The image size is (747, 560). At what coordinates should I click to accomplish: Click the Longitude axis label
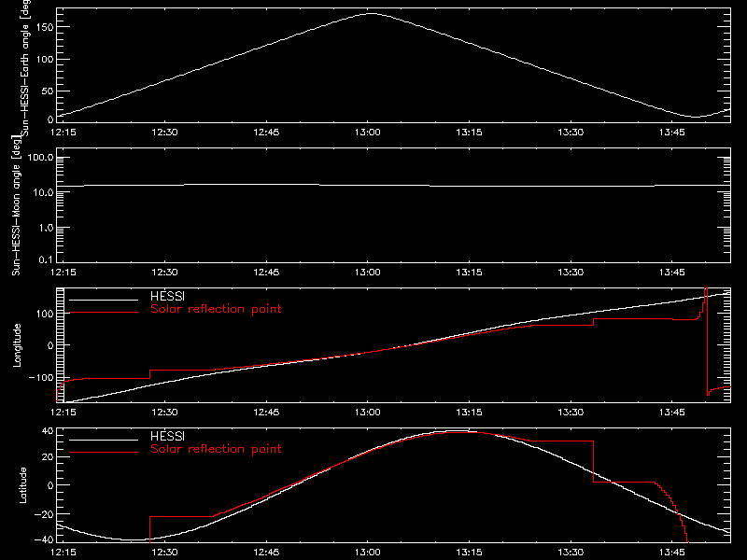click(17, 345)
